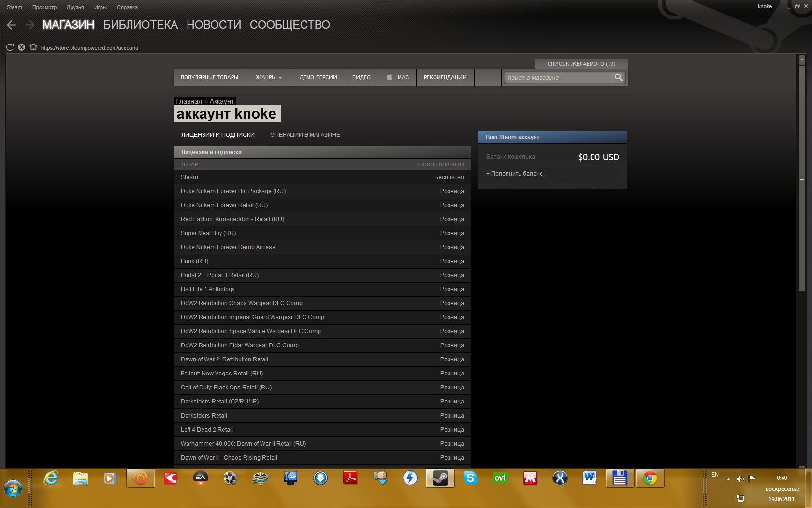The image size is (812, 508).
Task: Select the $0.00 USD wallet balance
Action: (x=598, y=157)
